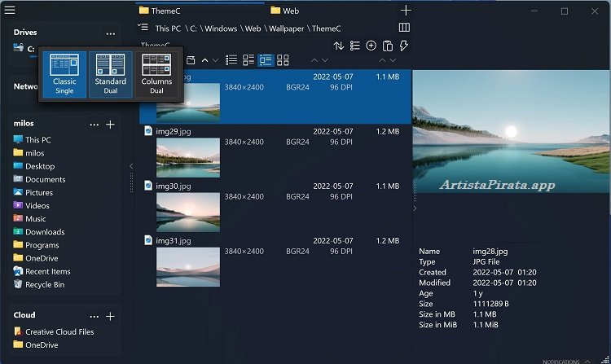Click Wallpaper in the breadcrumb path
The height and width of the screenshot is (364, 611).
coord(288,29)
